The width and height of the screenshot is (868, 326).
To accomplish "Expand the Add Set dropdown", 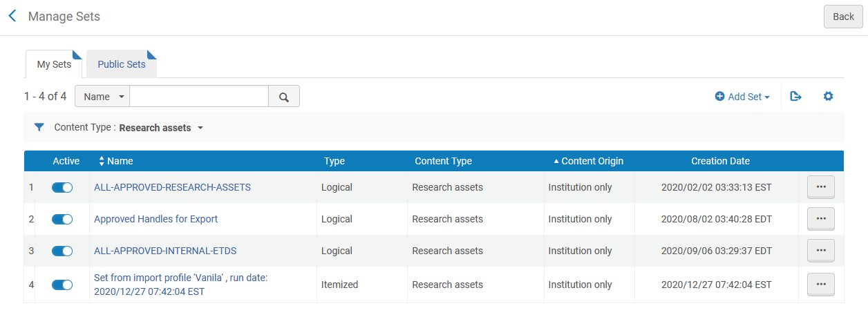I will [x=742, y=97].
